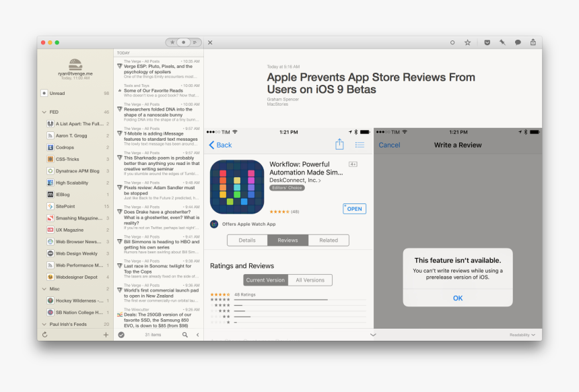The width and height of the screenshot is (579, 392).
Task: Collapse the FED feeds group
Action: click(44, 112)
